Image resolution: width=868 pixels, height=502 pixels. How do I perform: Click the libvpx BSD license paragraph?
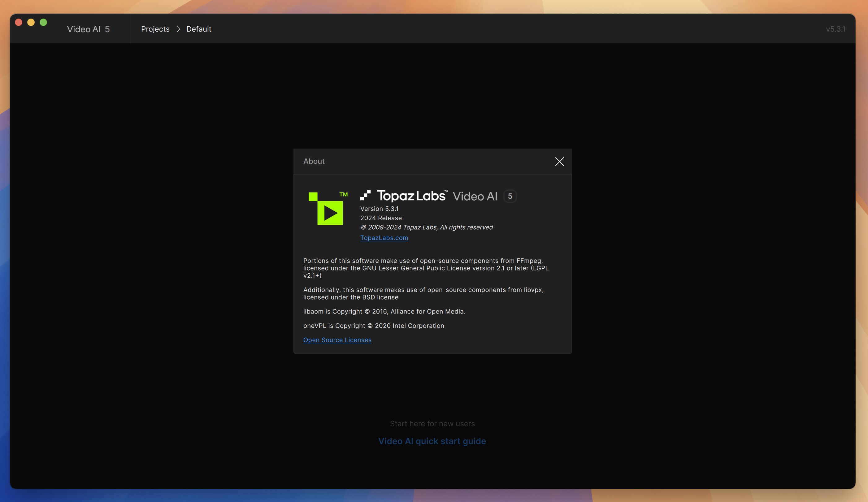423,293
